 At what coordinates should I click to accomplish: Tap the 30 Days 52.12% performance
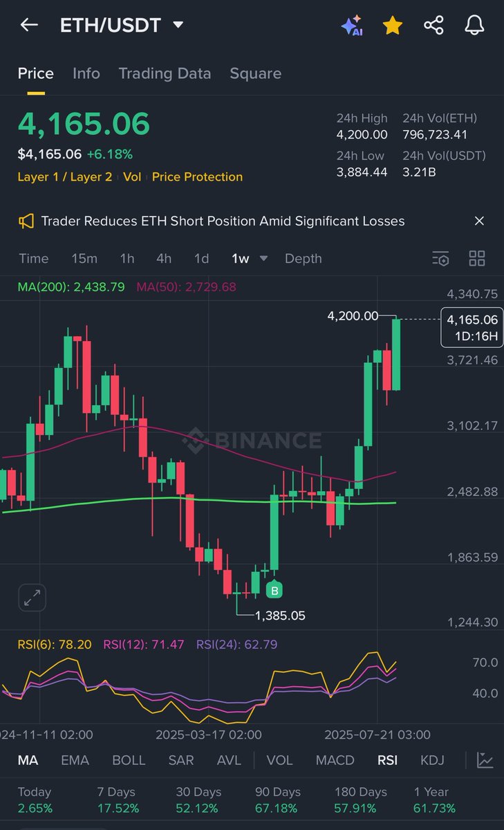pyautogui.click(x=198, y=800)
